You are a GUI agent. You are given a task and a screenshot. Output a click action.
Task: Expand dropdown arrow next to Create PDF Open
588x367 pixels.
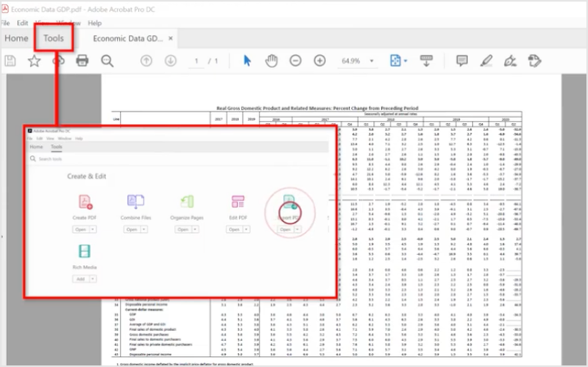pos(93,230)
